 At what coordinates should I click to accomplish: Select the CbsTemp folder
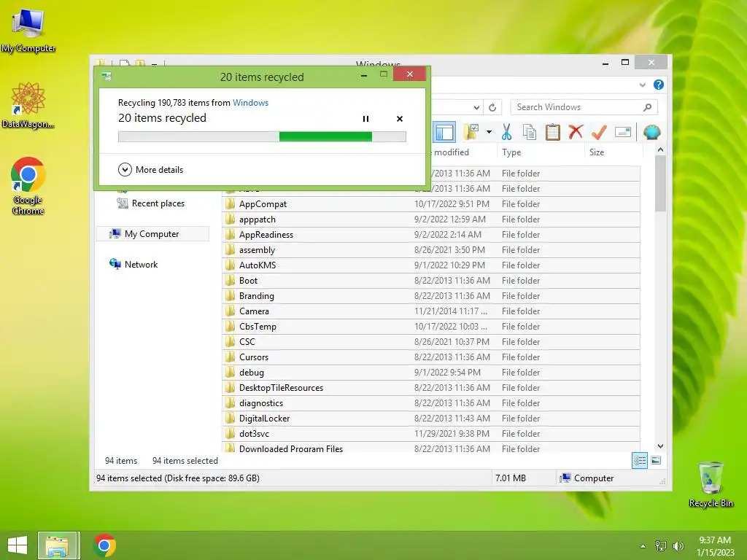tap(431, 326)
